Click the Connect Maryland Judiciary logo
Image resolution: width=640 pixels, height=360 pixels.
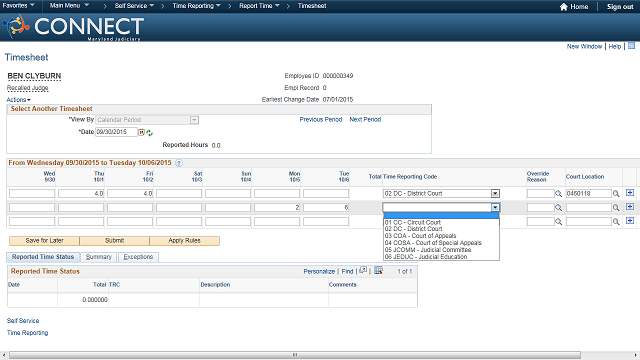click(73, 27)
